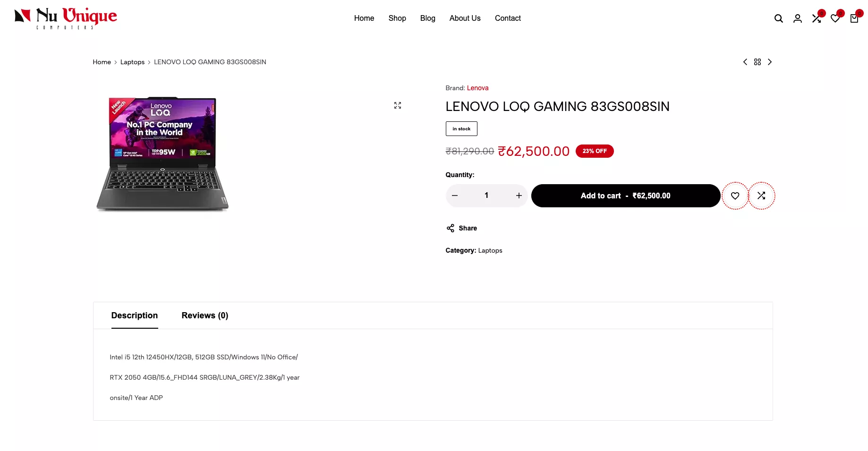Decrease quantity with minus button
The width and height of the screenshot is (868, 451).
[455, 196]
